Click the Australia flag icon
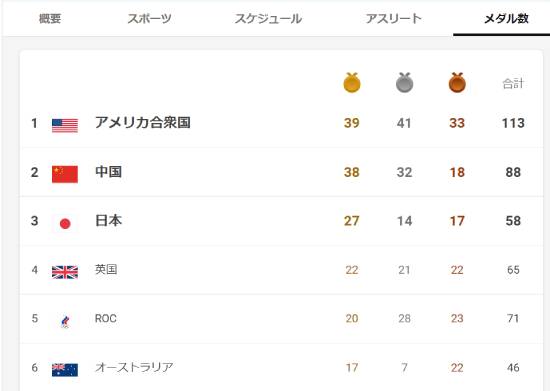The width and height of the screenshot is (550, 391). click(65, 370)
